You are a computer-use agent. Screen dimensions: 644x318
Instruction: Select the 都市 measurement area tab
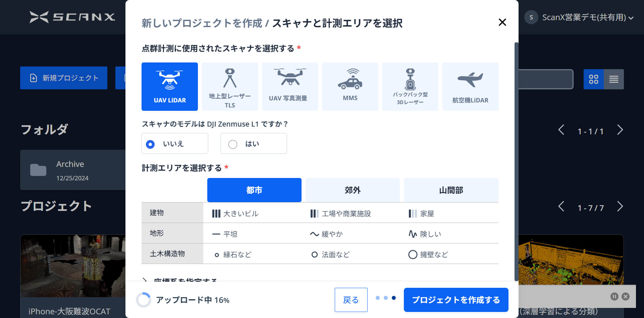254,190
